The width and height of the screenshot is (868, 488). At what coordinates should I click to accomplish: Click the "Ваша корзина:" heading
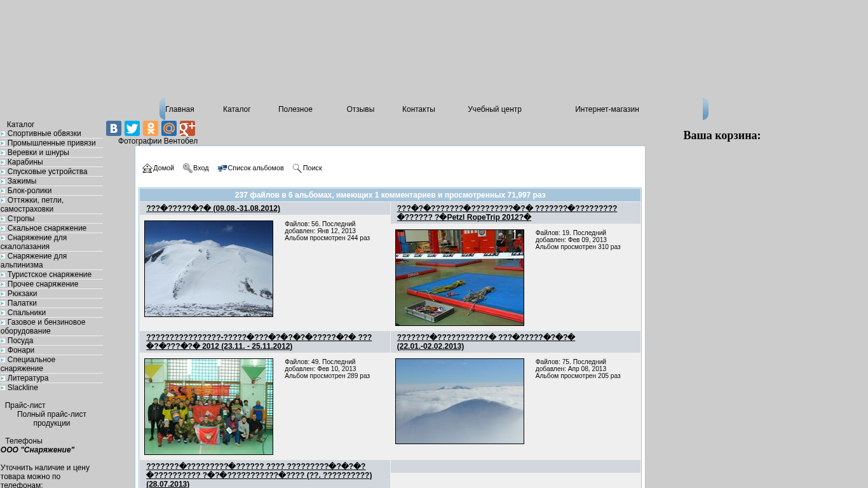point(722,135)
